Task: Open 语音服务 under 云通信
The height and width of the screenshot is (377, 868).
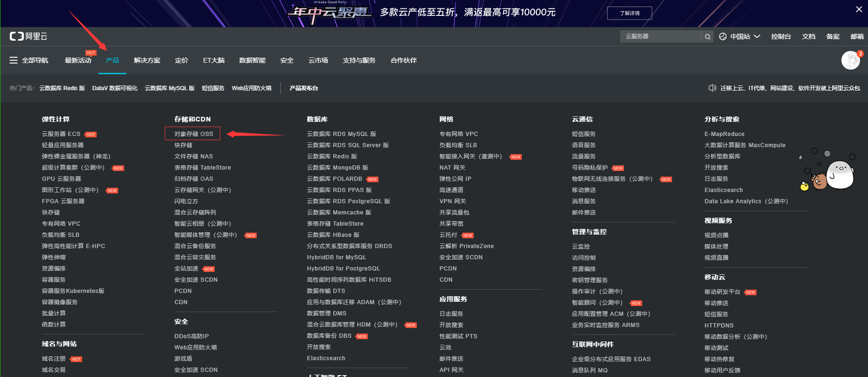Action: (584, 145)
